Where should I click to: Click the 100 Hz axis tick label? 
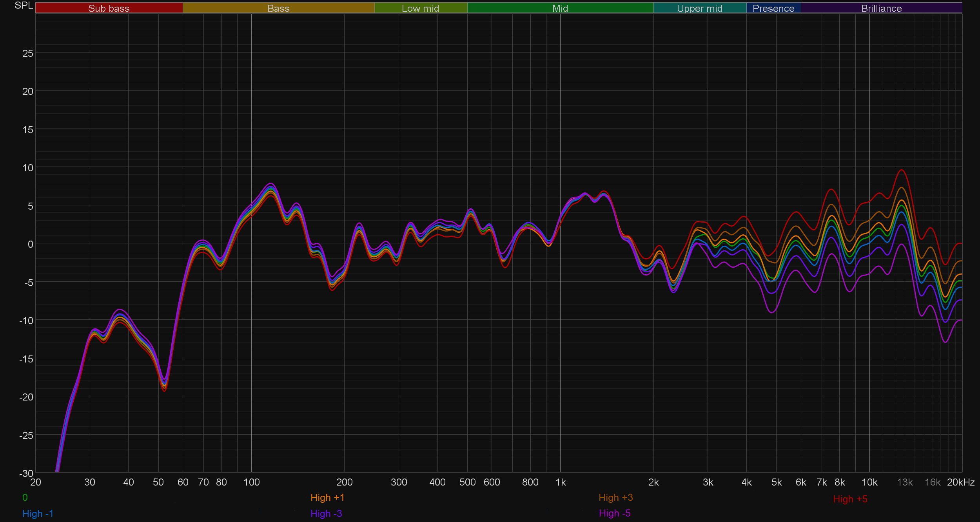pyautogui.click(x=251, y=482)
